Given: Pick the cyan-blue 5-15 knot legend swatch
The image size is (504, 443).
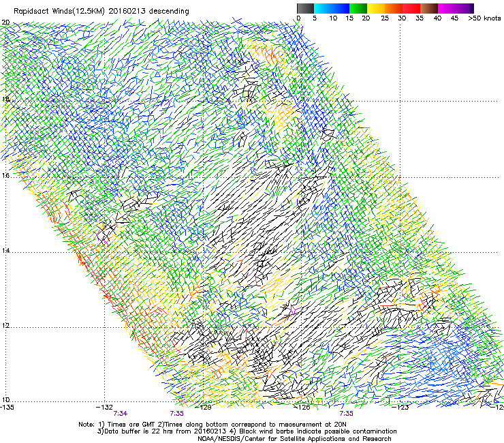Looking at the screenshot, I should click(x=332, y=8).
